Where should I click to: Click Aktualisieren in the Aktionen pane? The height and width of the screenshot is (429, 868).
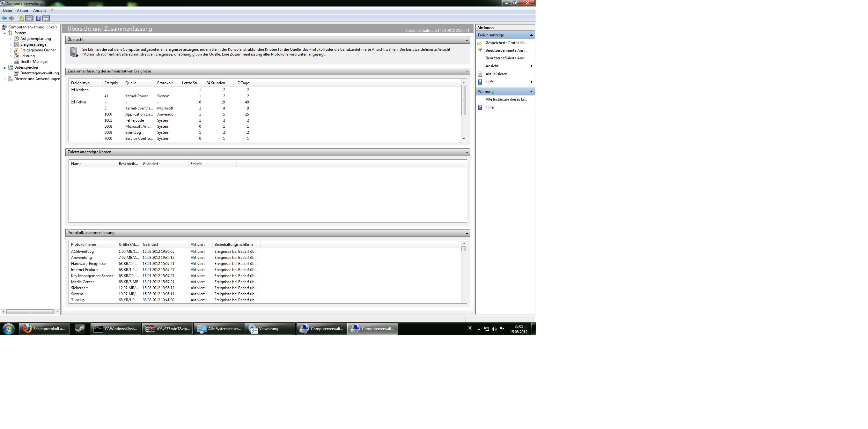click(x=496, y=74)
